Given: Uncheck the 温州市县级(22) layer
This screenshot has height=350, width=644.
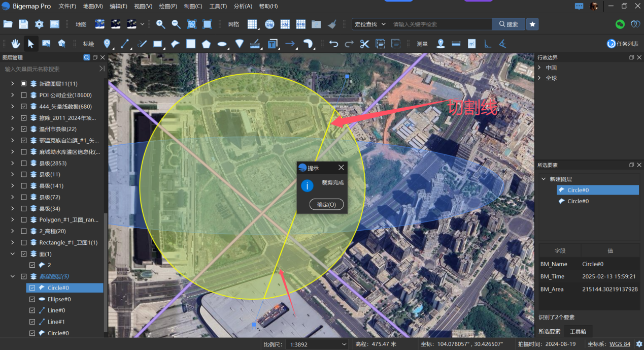Looking at the screenshot, I should (x=23, y=129).
